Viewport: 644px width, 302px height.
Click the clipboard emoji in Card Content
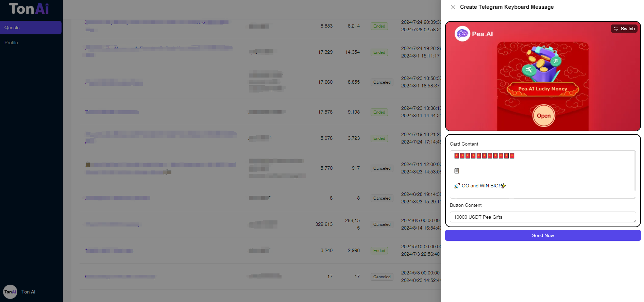[457, 171]
